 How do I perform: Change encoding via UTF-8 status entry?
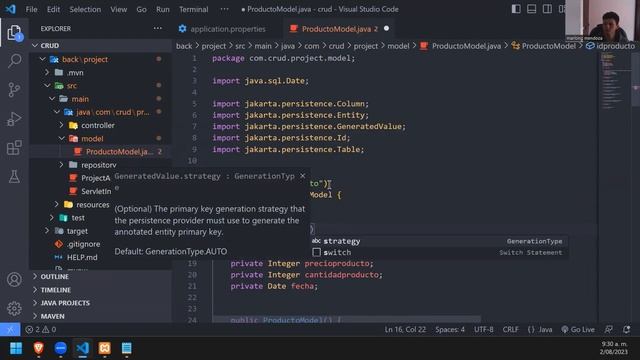click(x=484, y=329)
